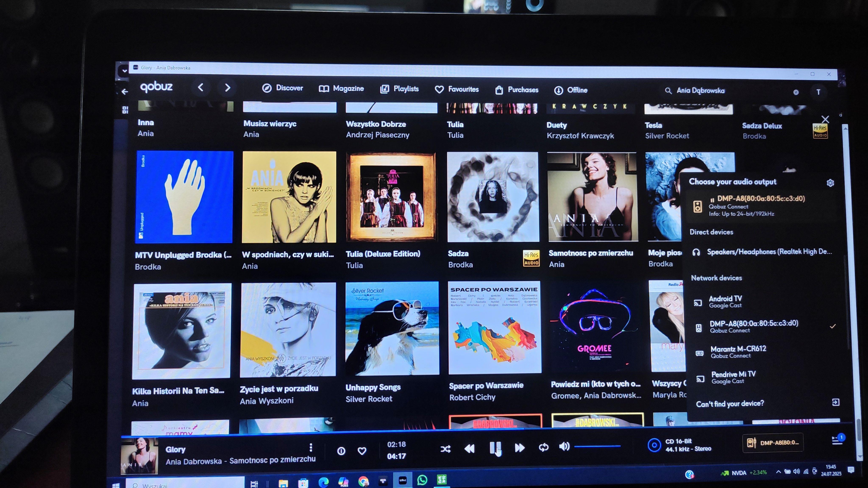Toggle shuffle playback

tap(445, 449)
